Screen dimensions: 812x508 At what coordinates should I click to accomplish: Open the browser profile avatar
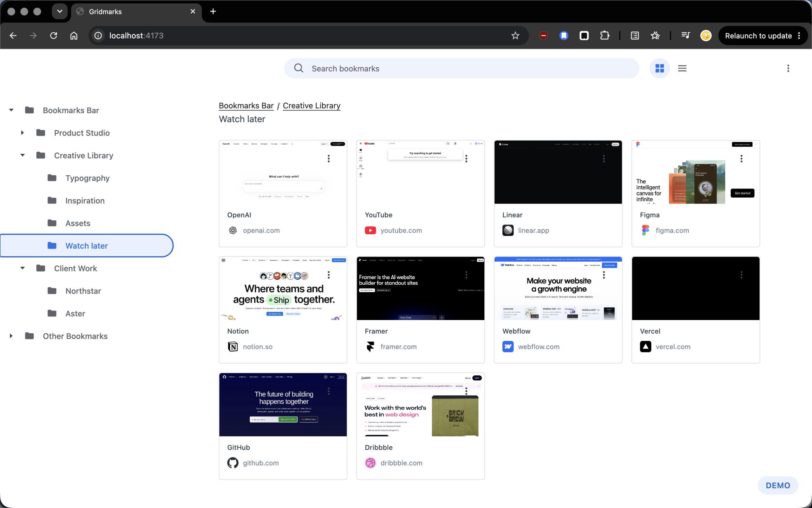click(706, 36)
